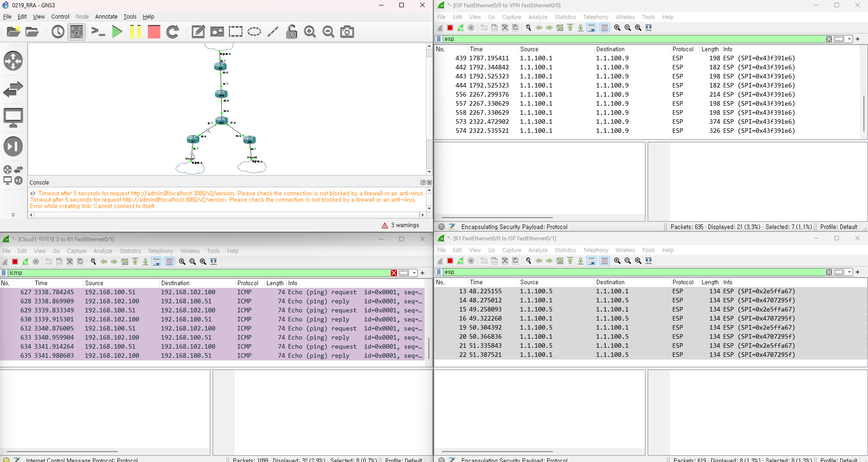Open Statistics menu in the Cloud1 capture window
The image size is (868, 462).
pyautogui.click(x=130, y=251)
